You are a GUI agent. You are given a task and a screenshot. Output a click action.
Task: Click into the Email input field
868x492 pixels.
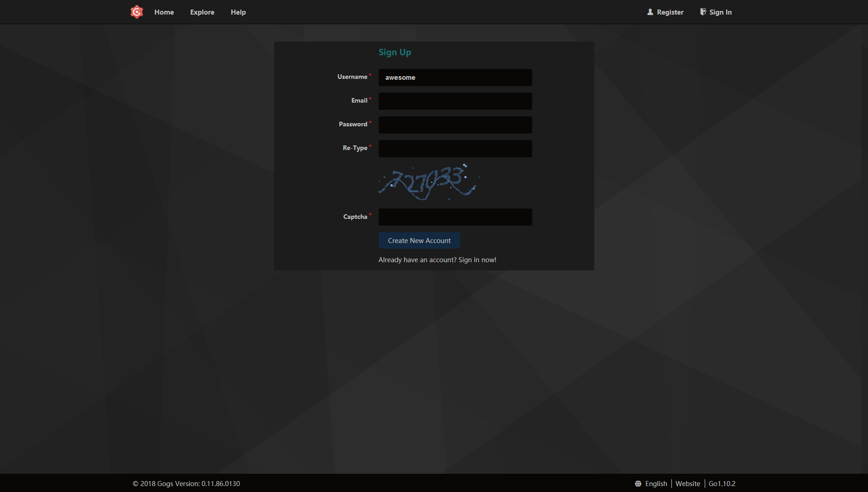[455, 101]
